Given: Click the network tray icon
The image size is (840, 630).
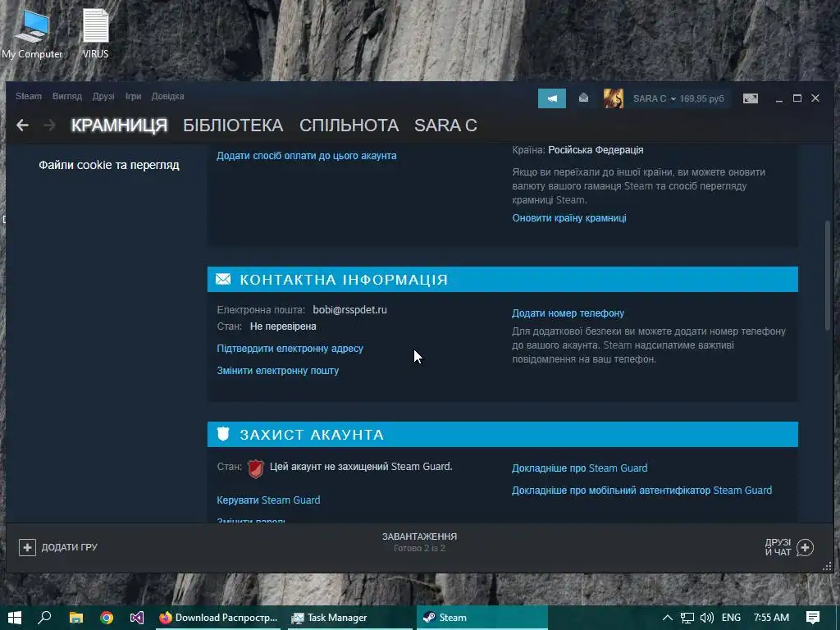Looking at the screenshot, I should (x=687, y=618).
